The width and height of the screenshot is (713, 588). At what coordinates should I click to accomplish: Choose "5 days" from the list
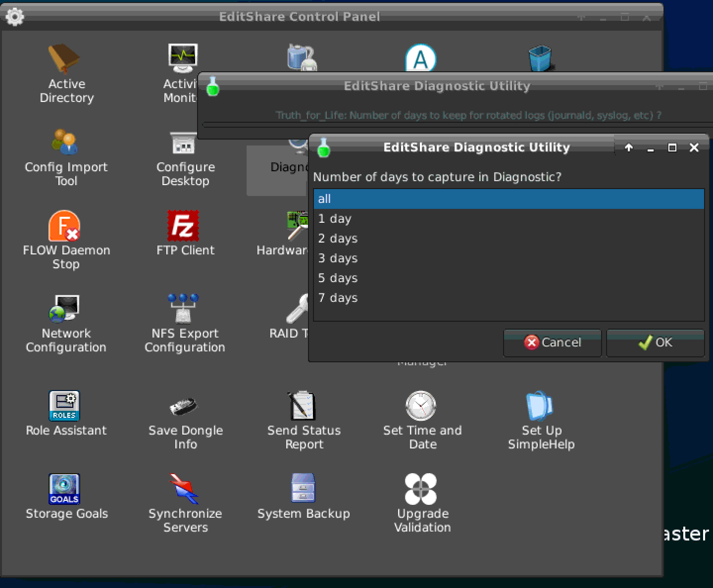[x=509, y=278]
